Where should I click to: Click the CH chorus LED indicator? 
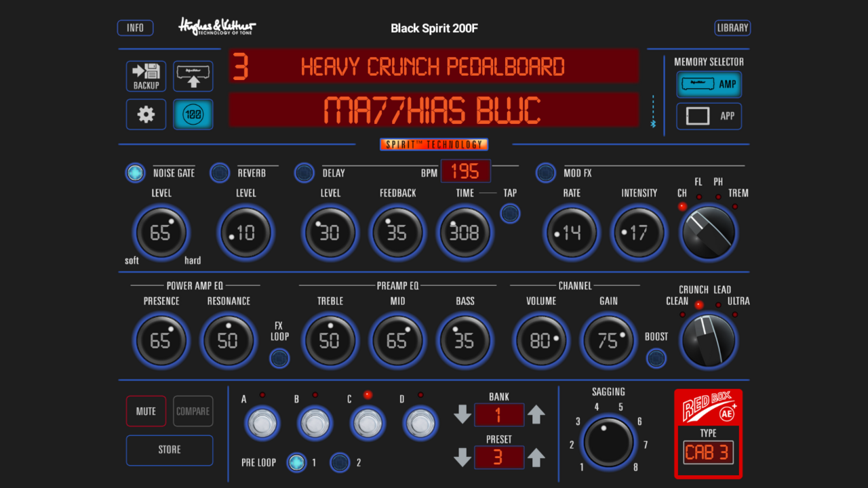coord(682,206)
